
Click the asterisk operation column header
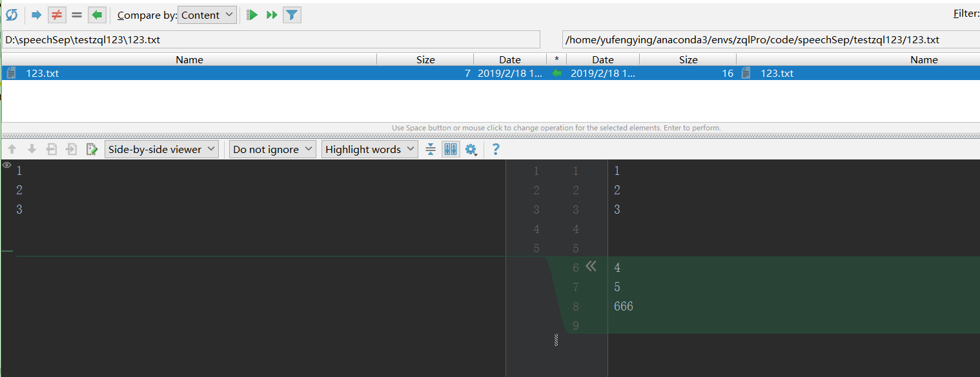[556, 59]
